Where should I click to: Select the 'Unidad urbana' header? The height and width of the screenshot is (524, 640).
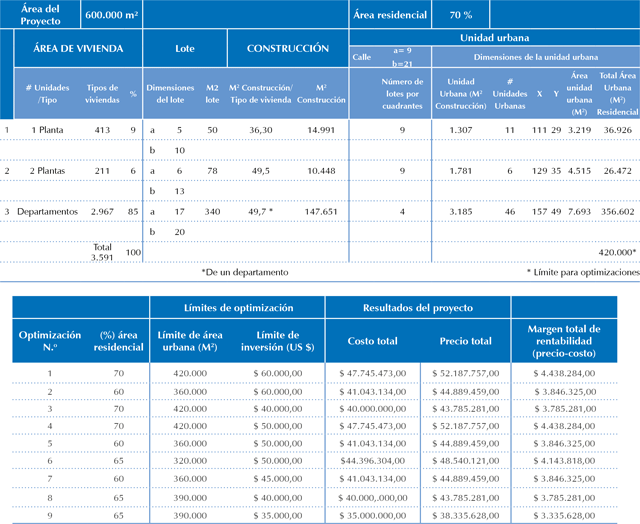point(494,38)
